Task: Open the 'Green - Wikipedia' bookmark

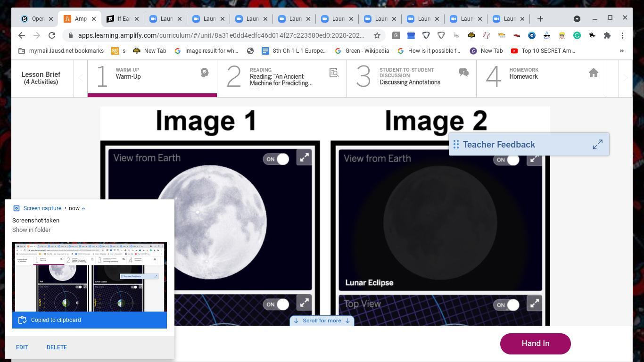Action: 362,51
